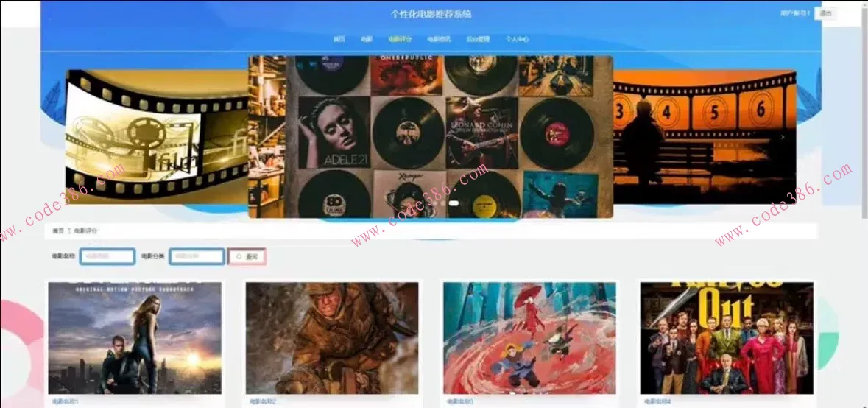Click the 退出 logout button
868x408 pixels.
tap(825, 13)
